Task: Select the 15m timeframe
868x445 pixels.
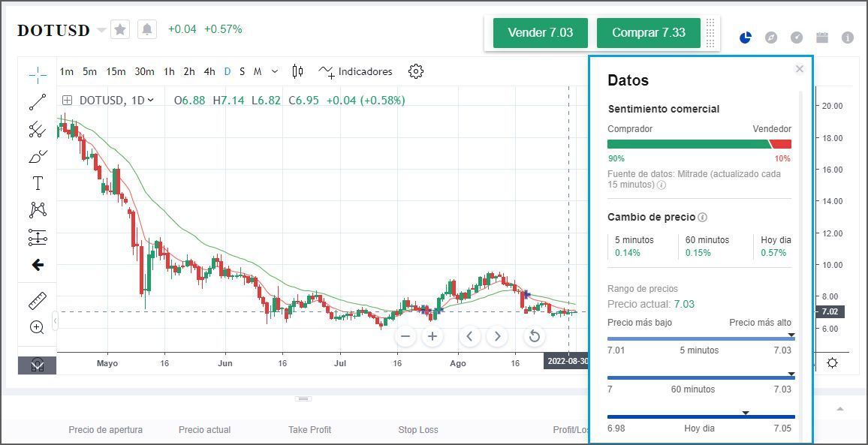Action: point(116,71)
